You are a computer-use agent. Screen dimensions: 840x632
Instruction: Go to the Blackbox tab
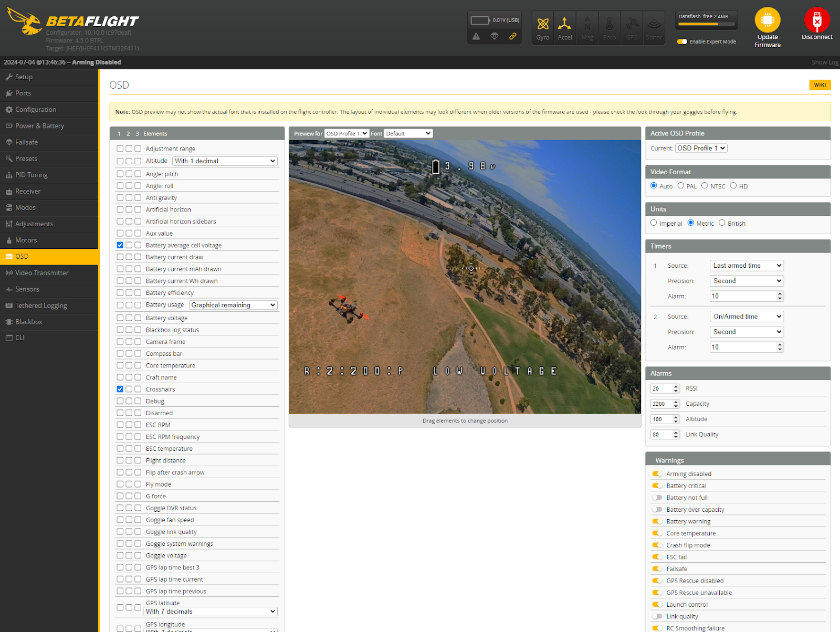[29, 322]
